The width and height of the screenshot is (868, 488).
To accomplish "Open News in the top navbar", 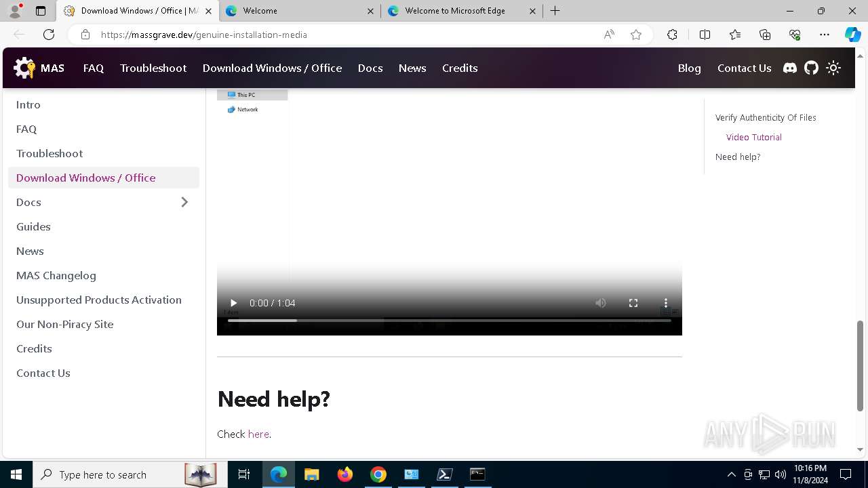I will [x=412, y=68].
